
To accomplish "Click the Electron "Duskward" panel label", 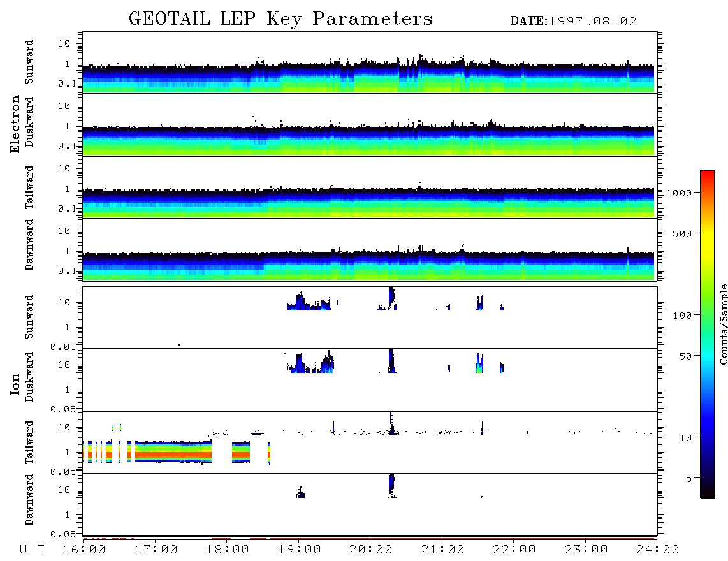I will coord(29,122).
